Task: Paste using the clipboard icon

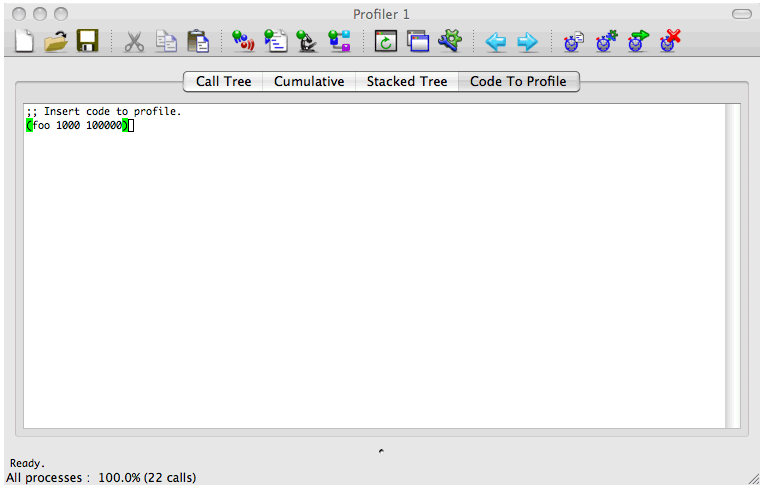Action: (x=198, y=41)
